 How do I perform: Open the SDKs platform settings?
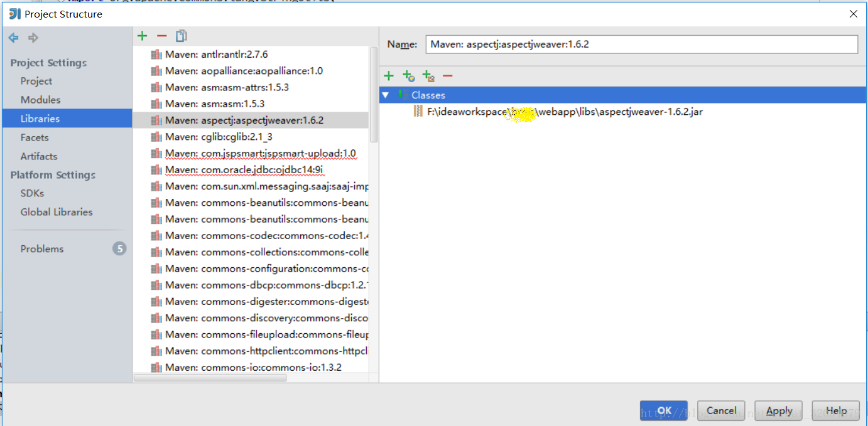click(x=32, y=193)
